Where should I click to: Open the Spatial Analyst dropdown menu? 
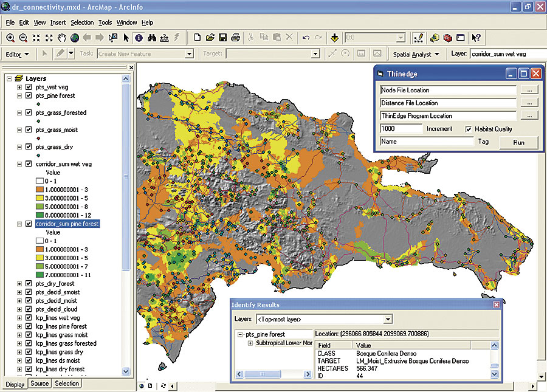(416, 54)
